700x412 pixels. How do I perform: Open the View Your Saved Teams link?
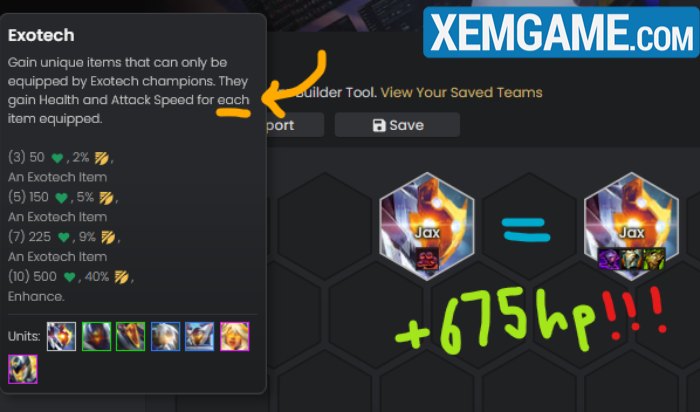click(x=462, y=92)
